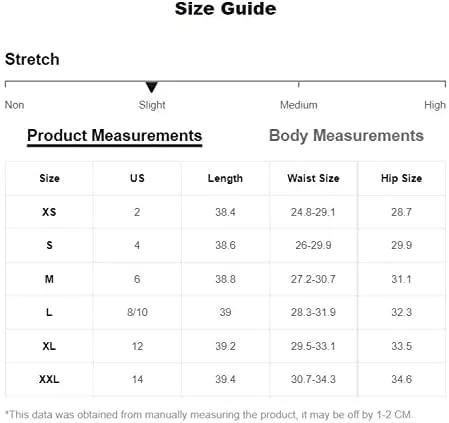The height and width of the screenshot is (423, 449).
Task: Switch to the Body Measurements tab
Action: click(346, 136)
